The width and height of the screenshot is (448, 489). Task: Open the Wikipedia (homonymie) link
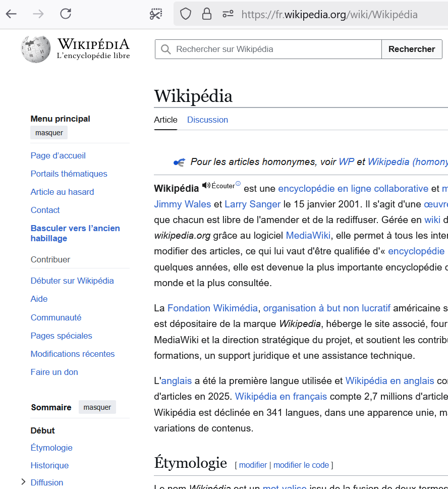pos(408,162)
